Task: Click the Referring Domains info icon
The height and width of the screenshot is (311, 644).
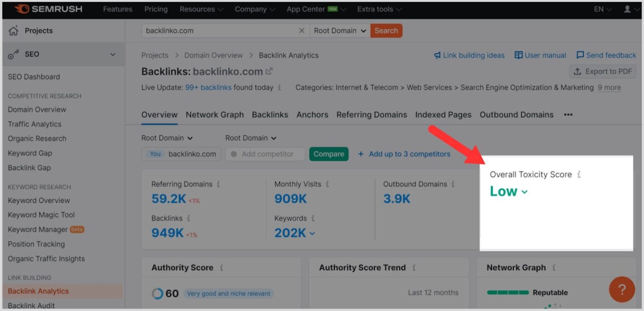Action: pos(218,184)
